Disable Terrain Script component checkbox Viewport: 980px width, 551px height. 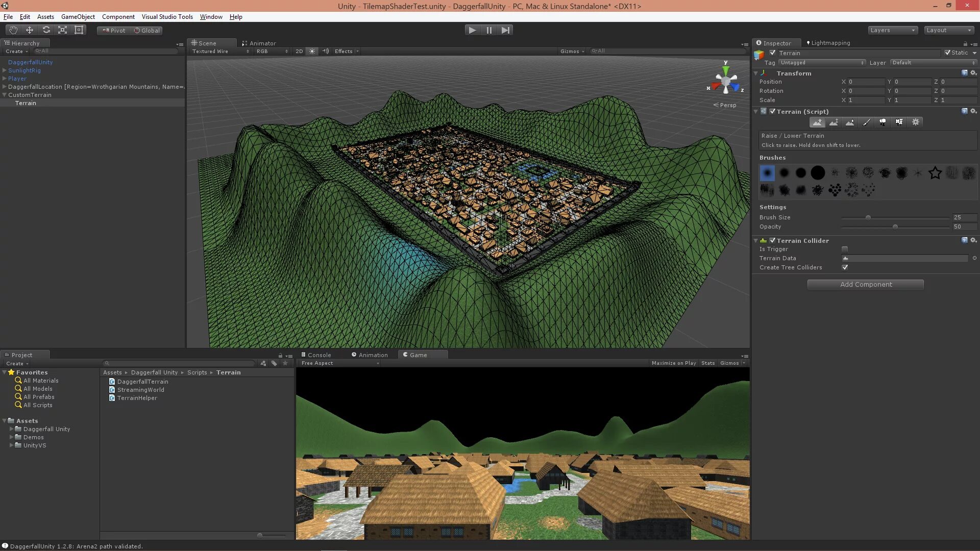pos(772,111)
